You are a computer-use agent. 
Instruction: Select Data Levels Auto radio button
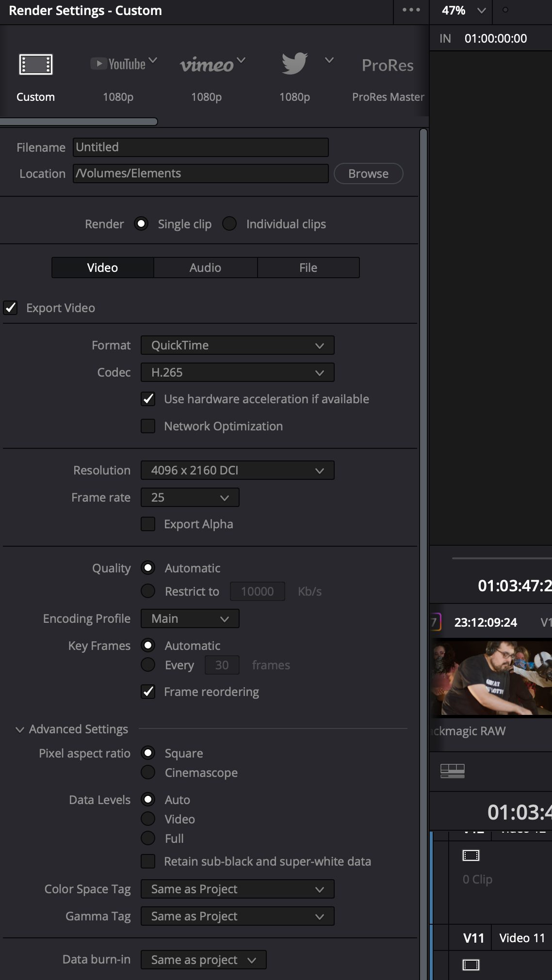[x=148, y=799]
